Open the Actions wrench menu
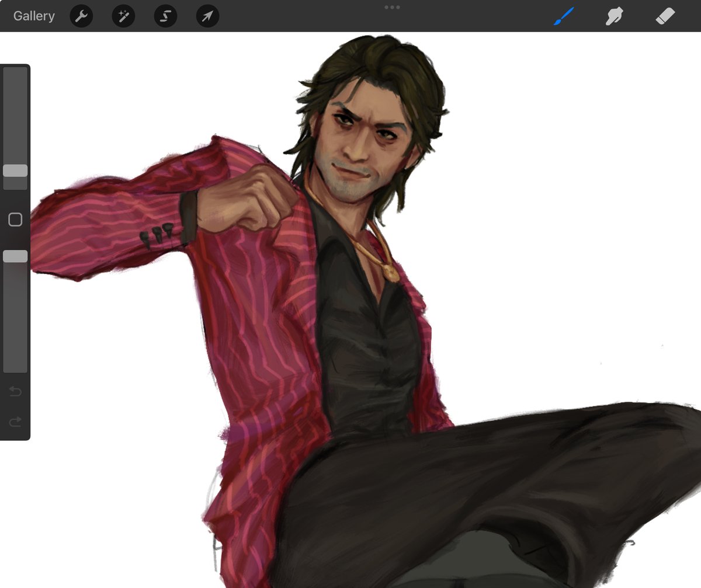This screenshot has height=588, width=701. 81,16
